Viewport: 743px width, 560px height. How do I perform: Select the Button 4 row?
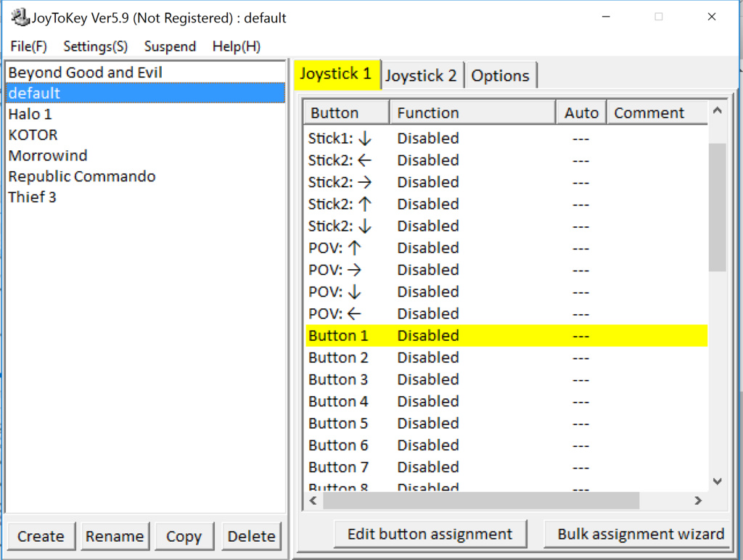click(x=435, y=401)
